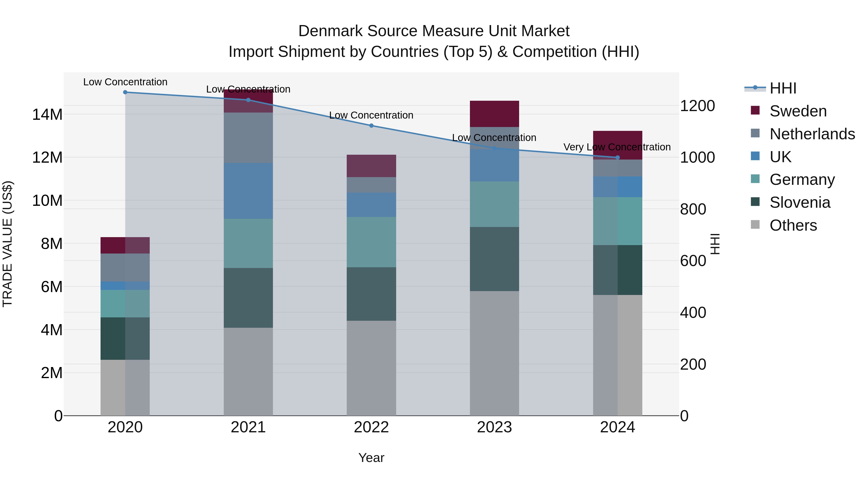Click the UK legend color swatch
The height and width of the screenshot is (488, 868).
point(755,156)
